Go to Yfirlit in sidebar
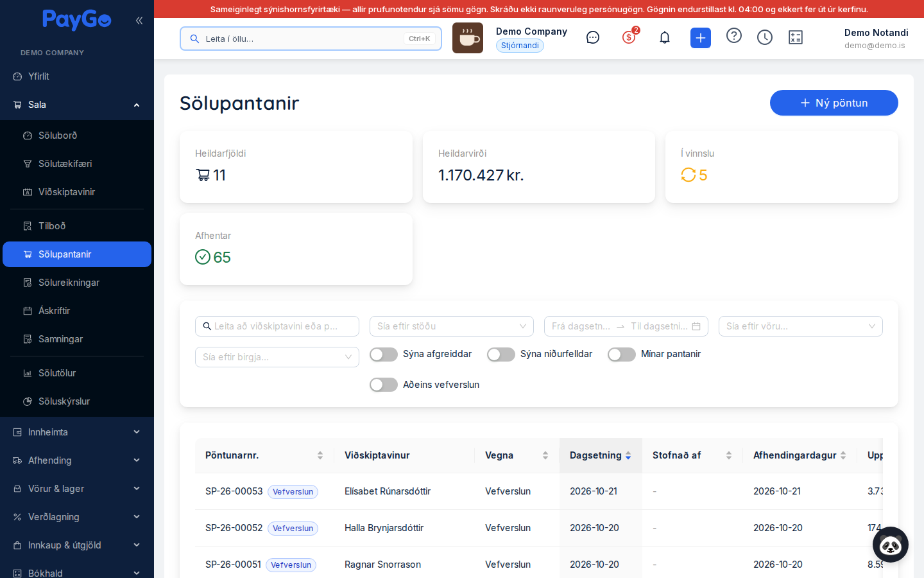 [77, 76]
